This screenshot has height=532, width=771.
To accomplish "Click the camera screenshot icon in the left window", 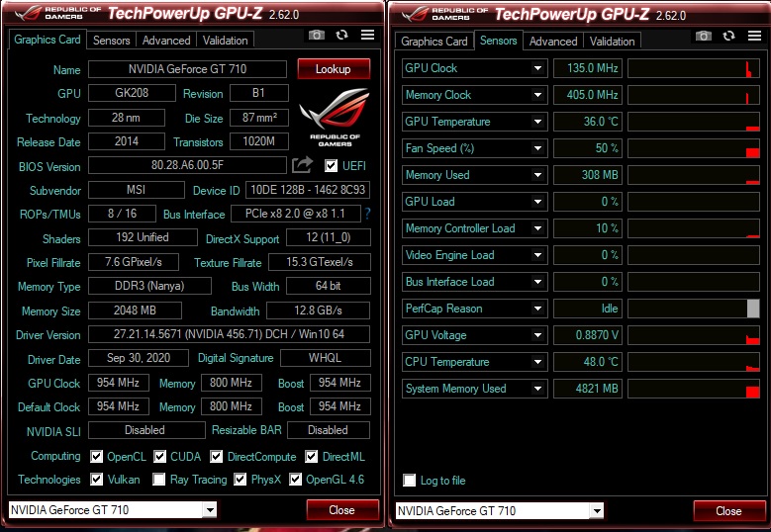I will click(316, 35).
